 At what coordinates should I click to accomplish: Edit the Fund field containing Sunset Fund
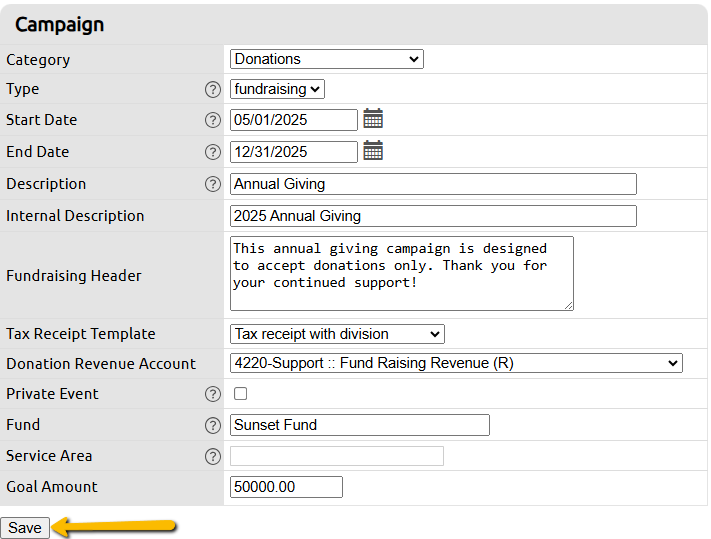[x=360, y=425]
